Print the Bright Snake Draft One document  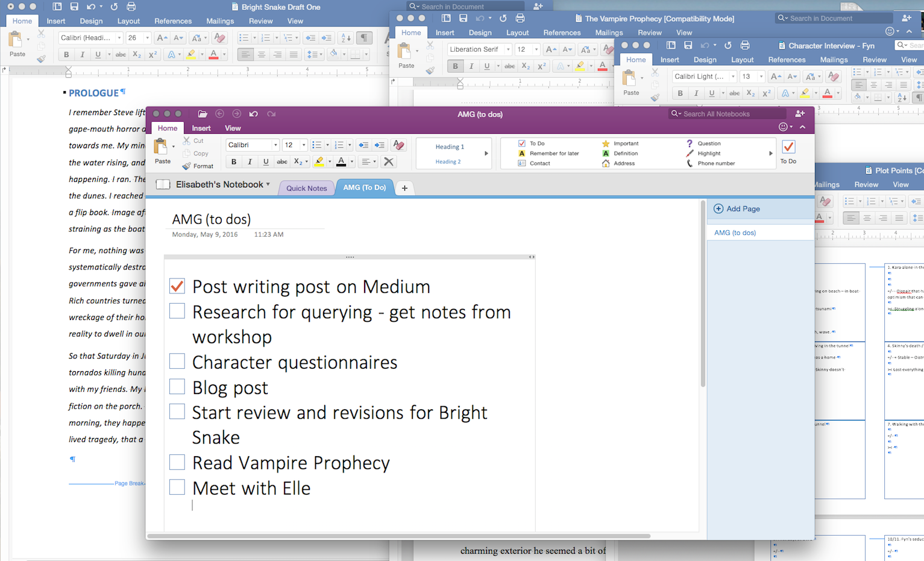131,7
